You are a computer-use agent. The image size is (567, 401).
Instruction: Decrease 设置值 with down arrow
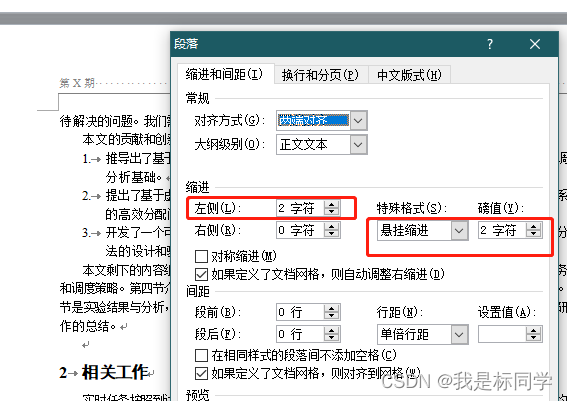click(533, 338)
